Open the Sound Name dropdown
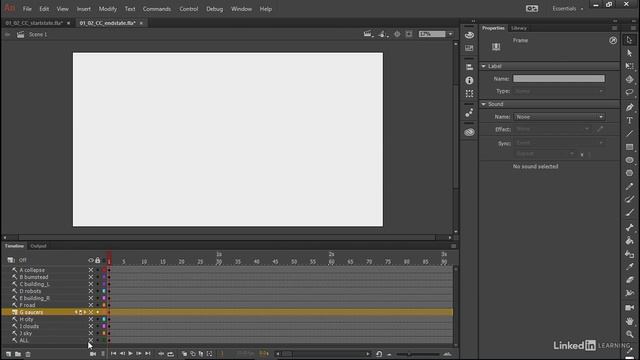The height and width of the screenshot is (360, 640). click(559, 117)
